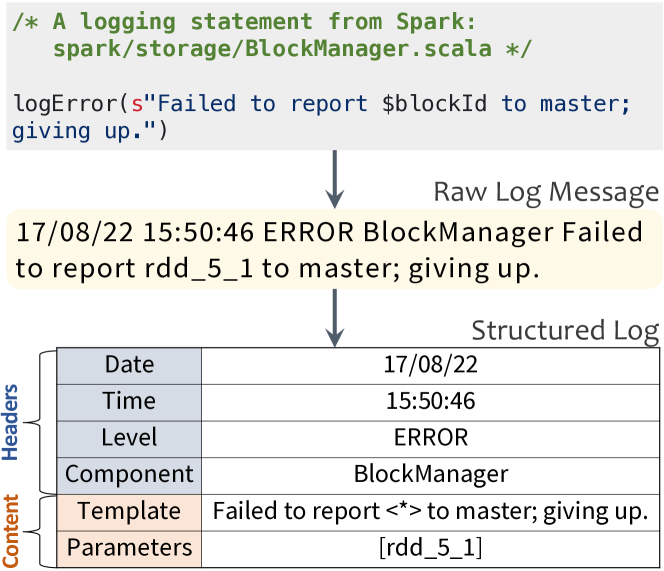Click the orange Template cell
Viewport: 664px width, 571px height.
point(129,511)
